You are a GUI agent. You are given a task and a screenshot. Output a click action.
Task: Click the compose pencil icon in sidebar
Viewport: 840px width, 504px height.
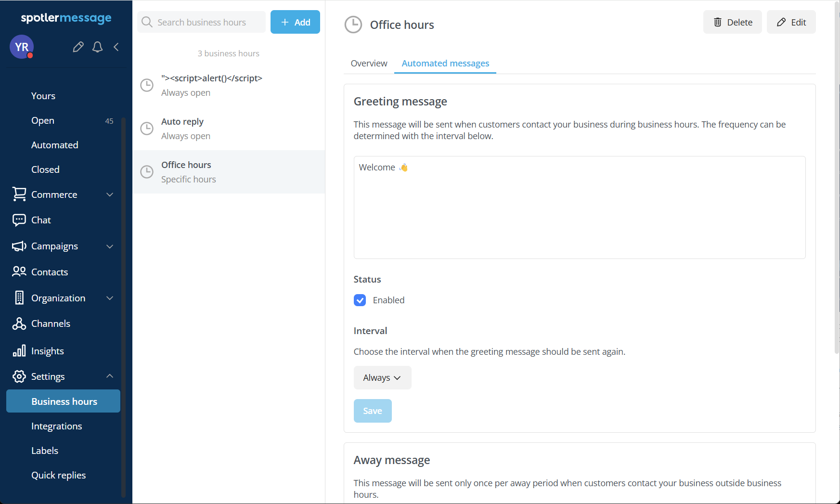pyautogui.click(x=78, y=47)
